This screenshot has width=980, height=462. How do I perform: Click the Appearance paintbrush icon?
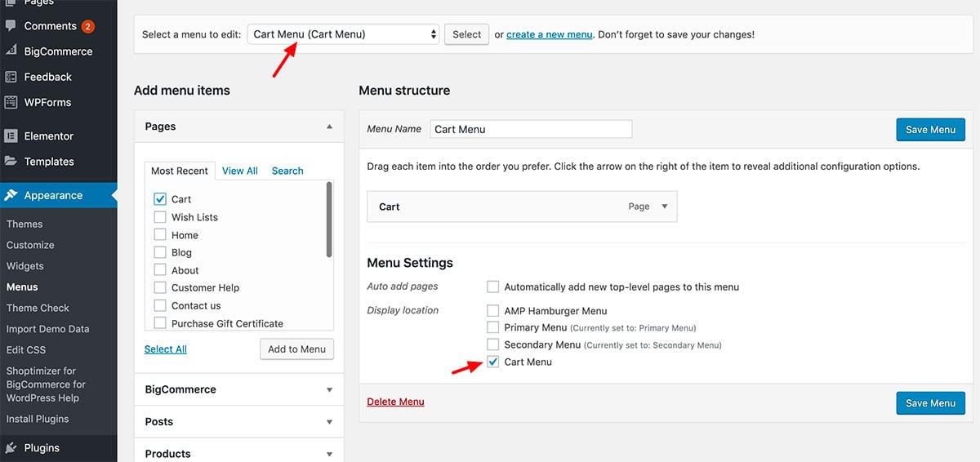pyautogui.click(x=11, y=195)
